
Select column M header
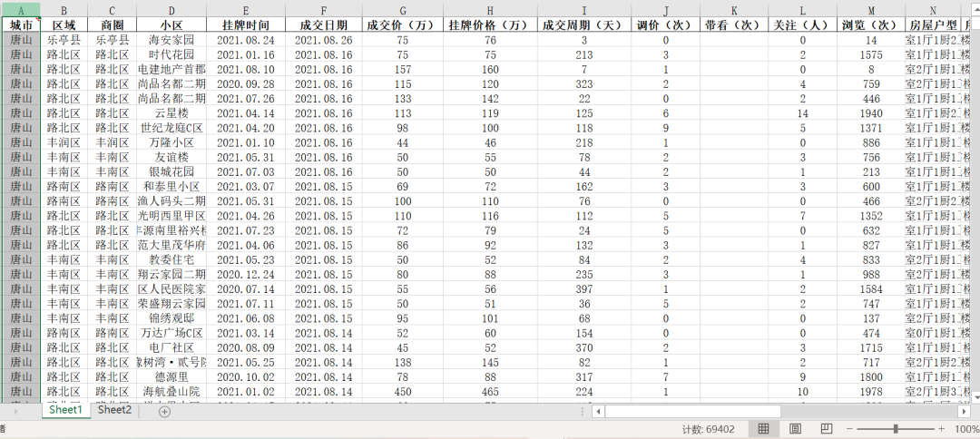click(871, 10)
